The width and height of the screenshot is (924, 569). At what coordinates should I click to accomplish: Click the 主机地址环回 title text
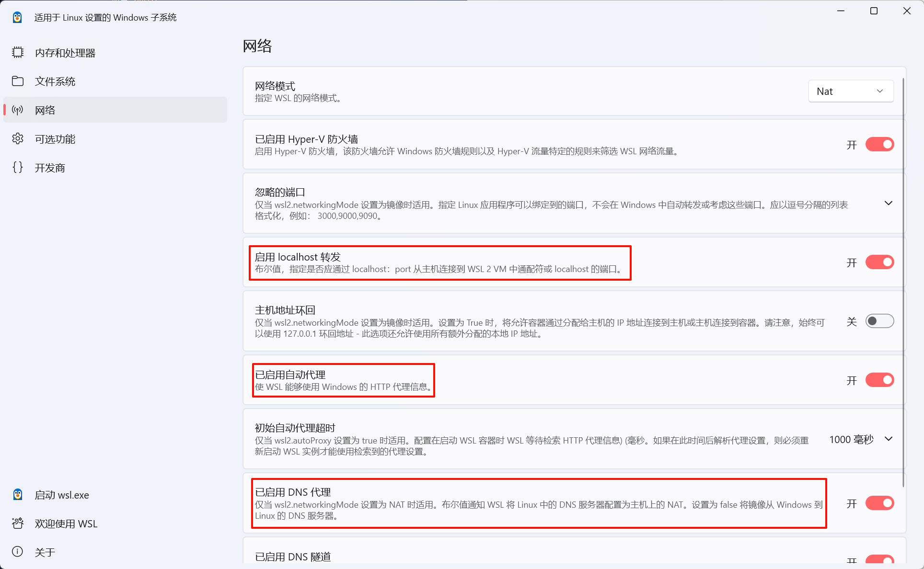pyautogui.click(x=285, y=310)
